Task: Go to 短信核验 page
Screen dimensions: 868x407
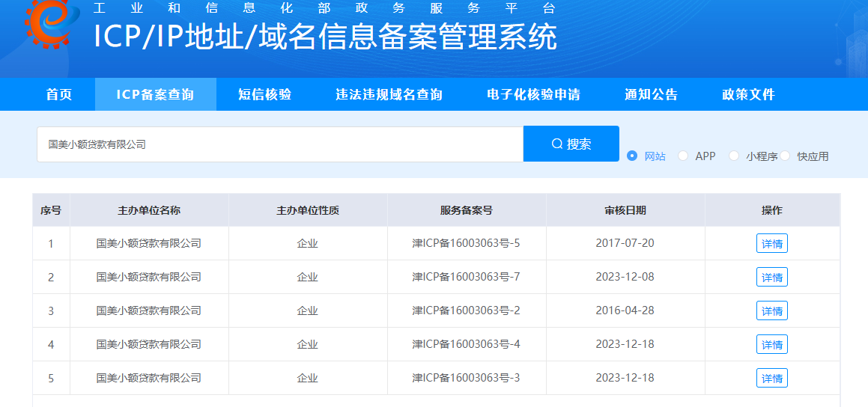Action: click(264, 94)
